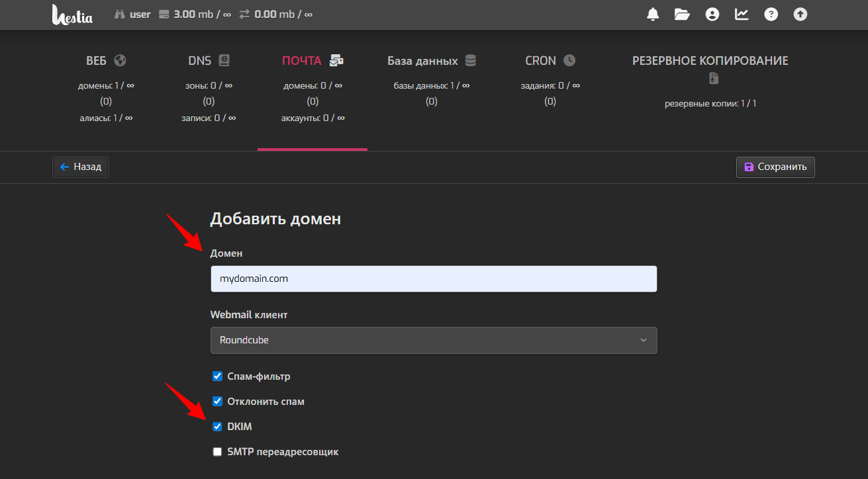Enable the SMTP переадресовщик checkbox
The width and height of the screenshot is (868, 479).
[x=217, y=451]
